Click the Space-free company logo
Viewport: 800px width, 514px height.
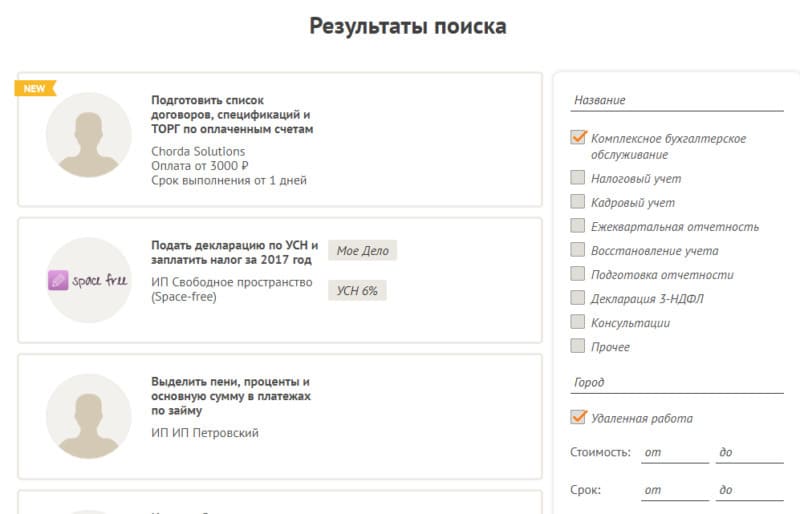tap(88, 280)
